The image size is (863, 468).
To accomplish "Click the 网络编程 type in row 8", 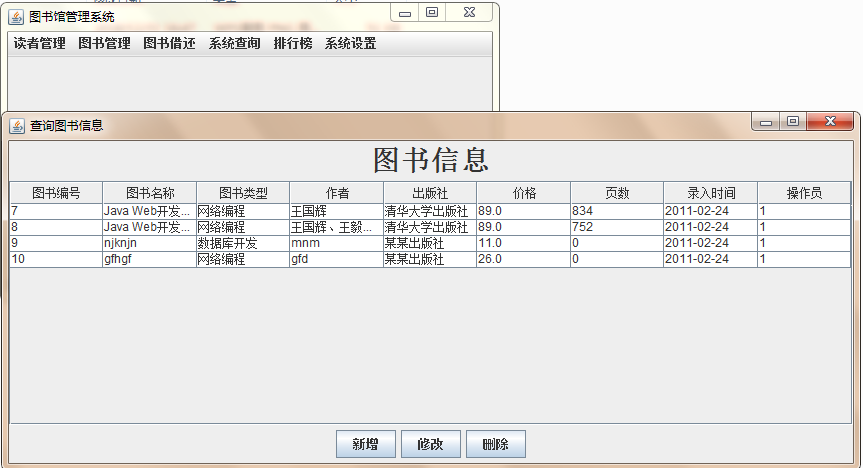I will pos(243,227).
